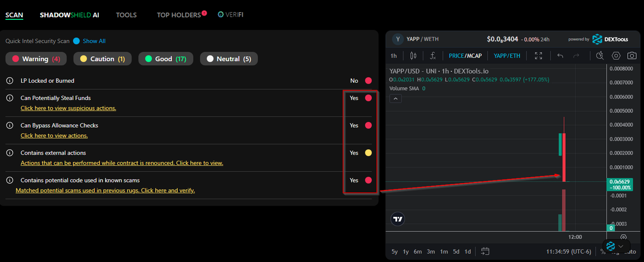644x262 pixels.
Task: Click red status dot for LP Locked
Action: (x=368, y=81)
